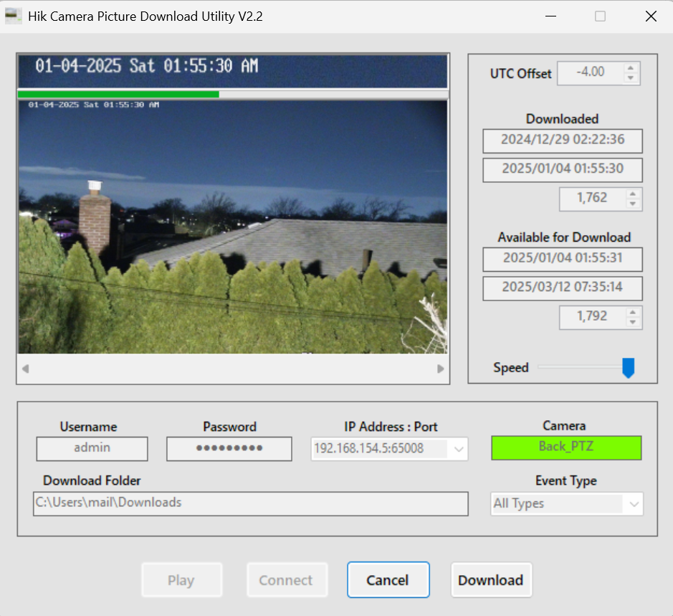Select the admin Username field
The image size is (673, 616).
pos(91,449)
